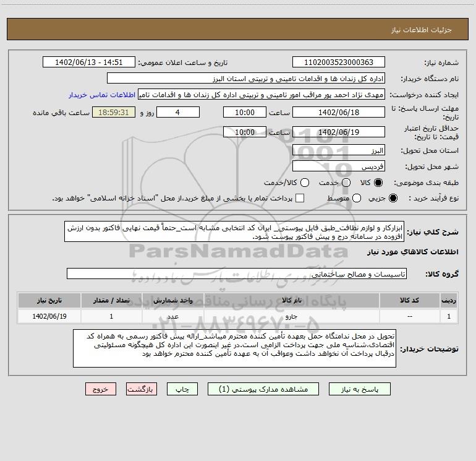Viewport: 476px width, 461px height.
Task: Click the کد کالا column header
Action: click(x=409, y=301)
